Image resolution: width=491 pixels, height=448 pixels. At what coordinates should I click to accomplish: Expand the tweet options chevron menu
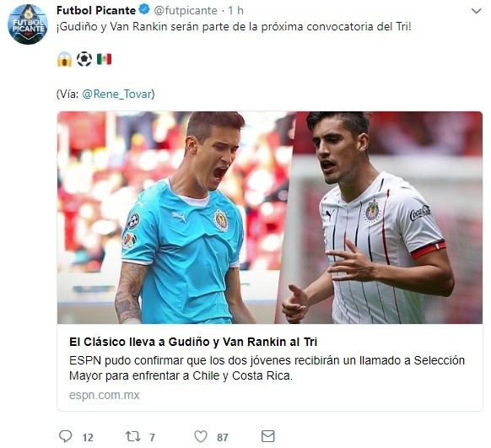pyautogui.click(x=476, y=11)
